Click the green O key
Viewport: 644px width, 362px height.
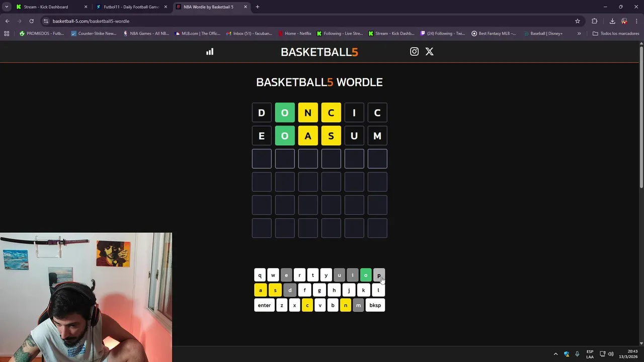pyautogui.click(x=366, y=275)
